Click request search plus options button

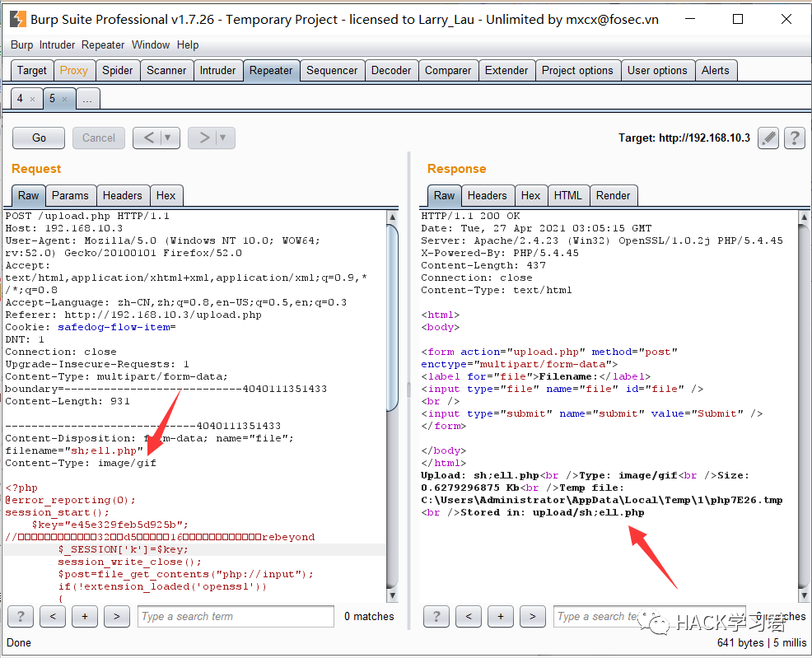pos(85,616)
